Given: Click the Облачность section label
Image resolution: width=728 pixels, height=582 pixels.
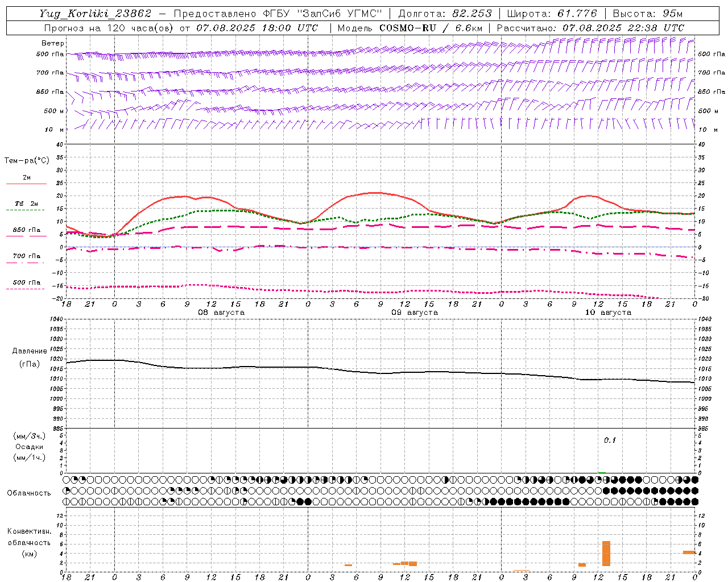Looking at the screenshot, I should (29, 493).
